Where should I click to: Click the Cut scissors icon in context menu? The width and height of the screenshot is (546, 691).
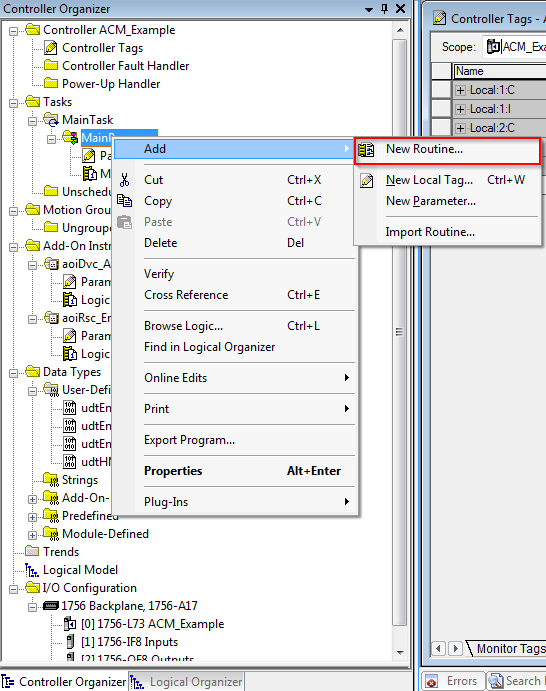(x=124, y=180)
